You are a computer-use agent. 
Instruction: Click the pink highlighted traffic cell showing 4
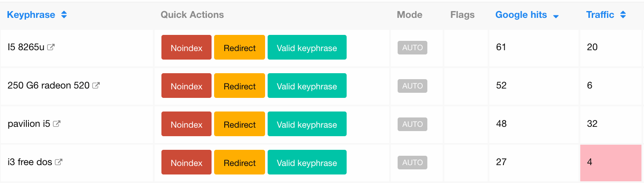611,163
